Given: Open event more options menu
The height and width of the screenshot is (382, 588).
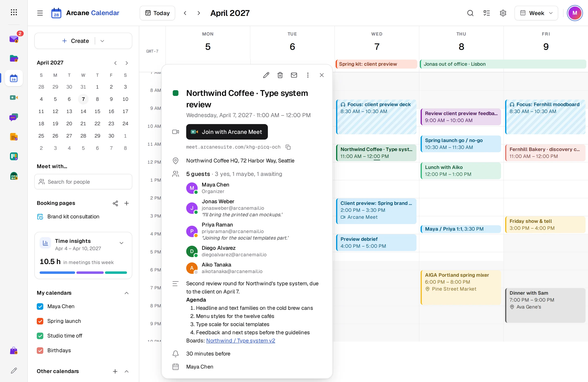Looking at the screenshot, I should click(308, 75).
